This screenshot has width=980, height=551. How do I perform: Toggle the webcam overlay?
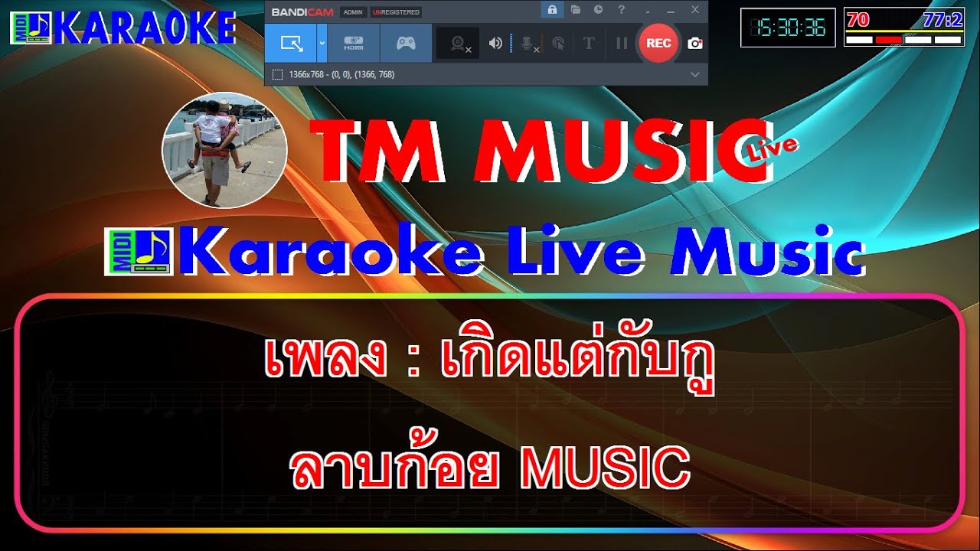click(459, 44)
